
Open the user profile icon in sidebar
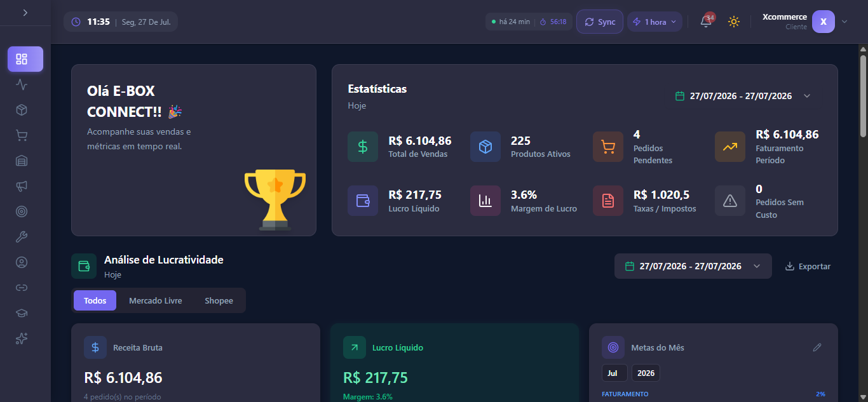(x=22, y=262)
